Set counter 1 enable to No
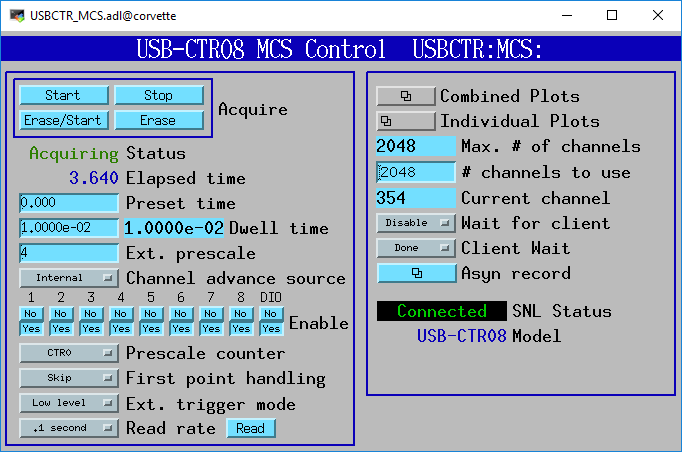The height and width of the screenshot is (452, 682). 31,313
